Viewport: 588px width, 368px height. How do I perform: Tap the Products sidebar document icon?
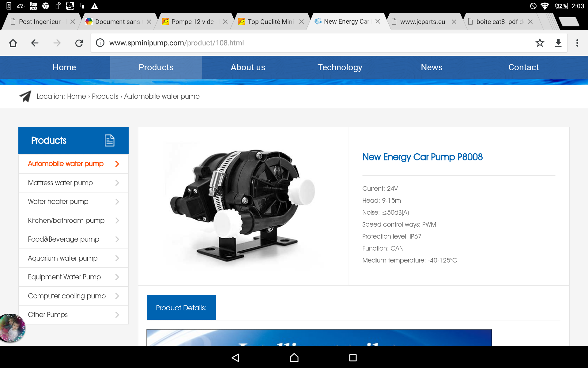(x=109, y=140)
